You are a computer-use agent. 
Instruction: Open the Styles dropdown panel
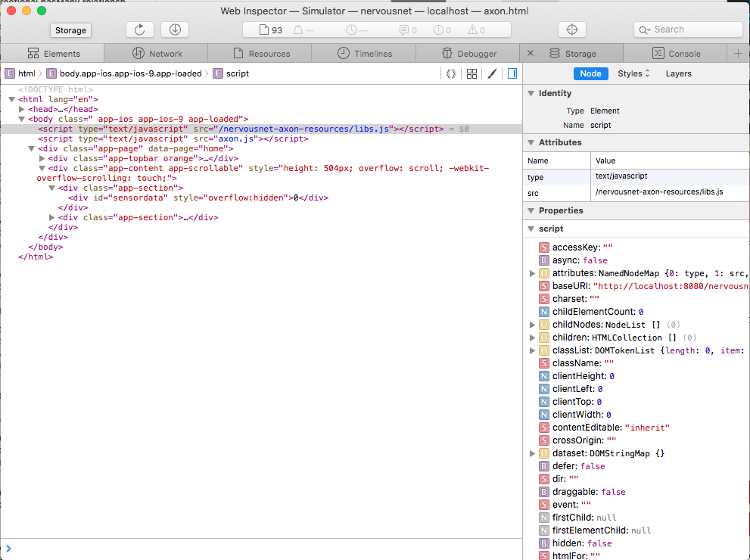pos(633,73)
